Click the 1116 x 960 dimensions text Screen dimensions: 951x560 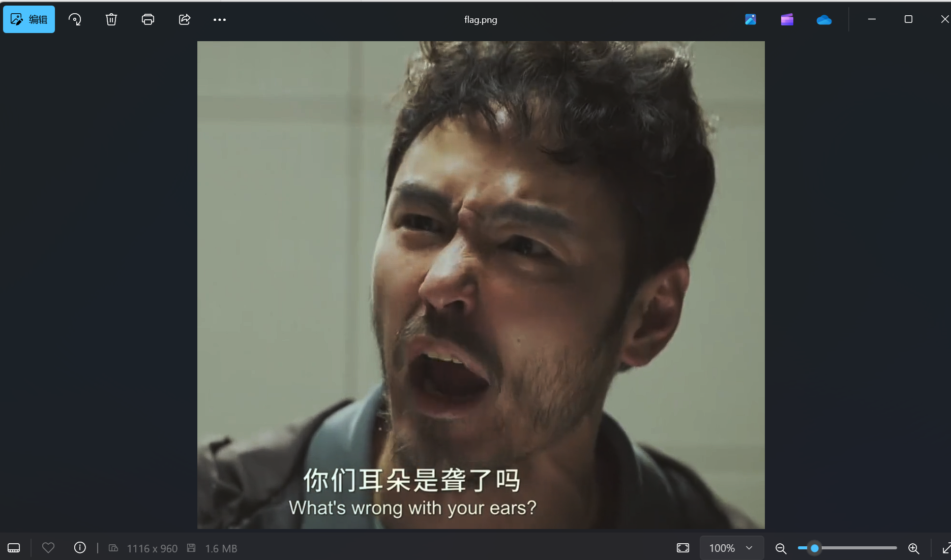tap(152, 548)
